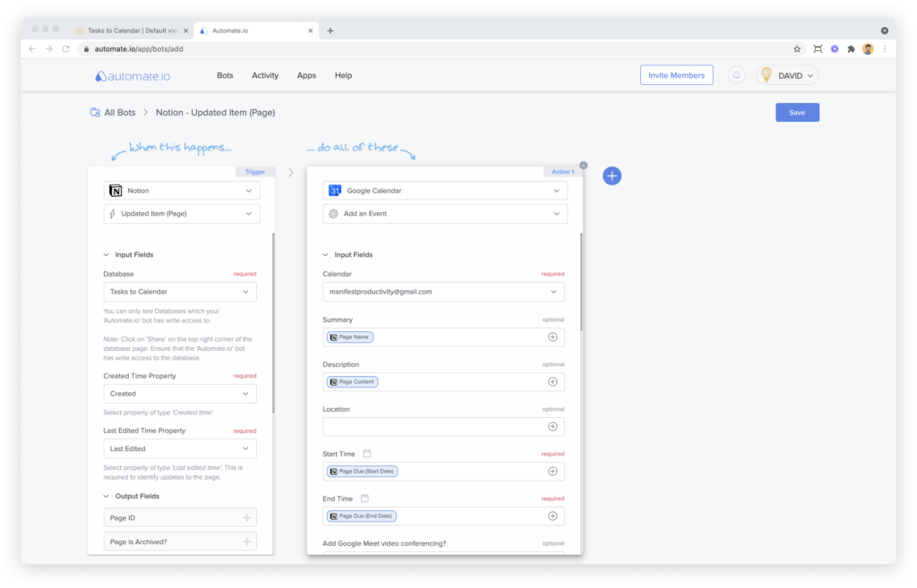
Task: Go back in browser history
Action: [x=32, y=49]
